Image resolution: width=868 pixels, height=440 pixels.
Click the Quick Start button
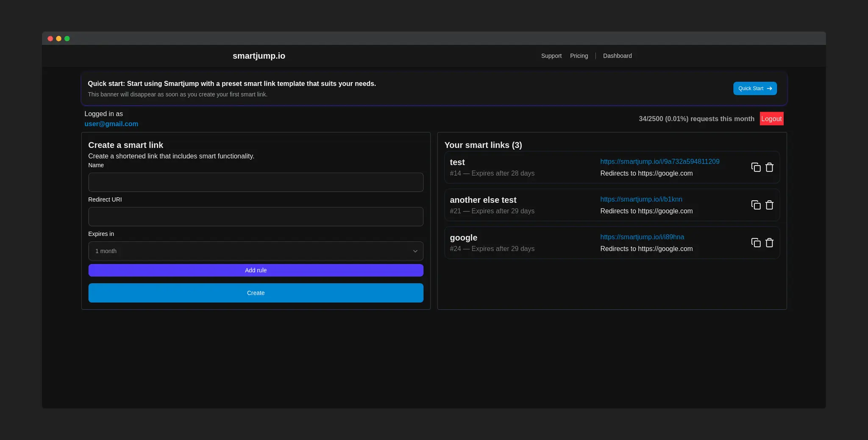click(x=755, y=89)
